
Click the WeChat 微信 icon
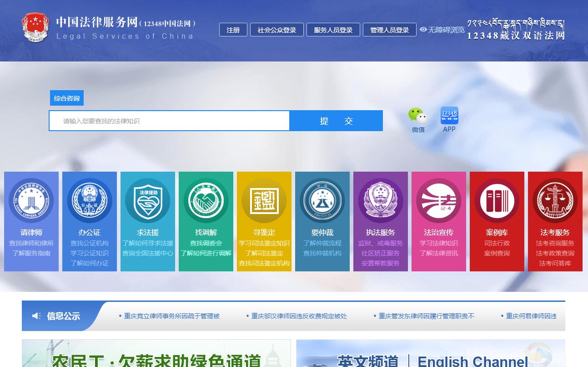point(418,116)
